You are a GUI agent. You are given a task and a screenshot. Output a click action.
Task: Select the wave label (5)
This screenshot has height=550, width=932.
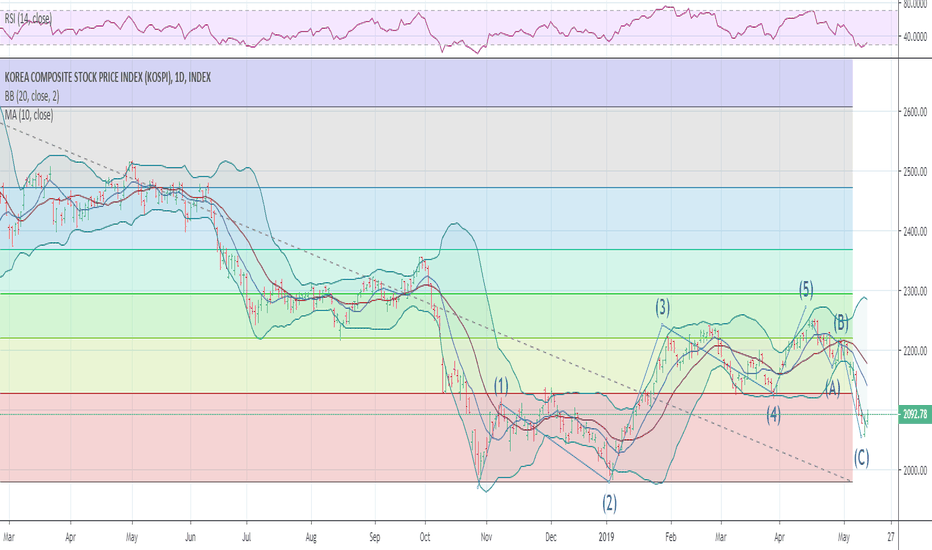(806, 290)
